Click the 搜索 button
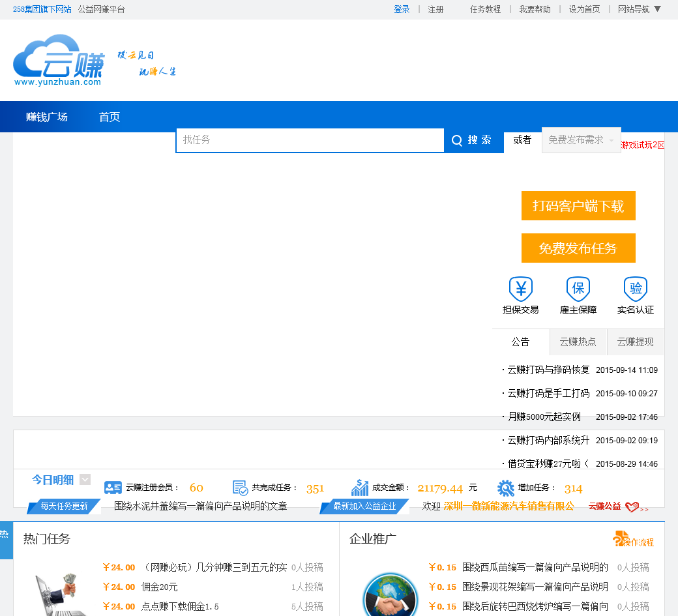The height and width of the screenshot is (616, 678). (x=474, y=140)
